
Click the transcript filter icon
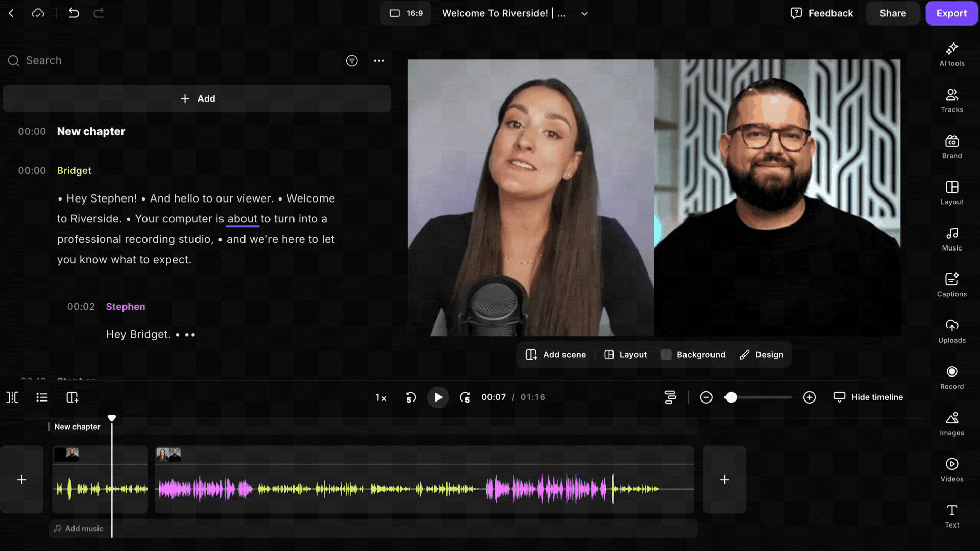coord(352,61)
